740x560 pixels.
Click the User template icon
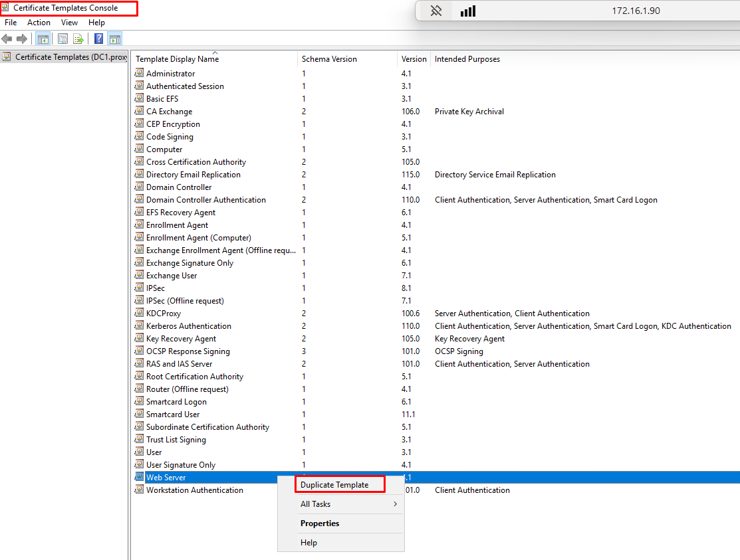pyautogui.click(x=139, y=452)
